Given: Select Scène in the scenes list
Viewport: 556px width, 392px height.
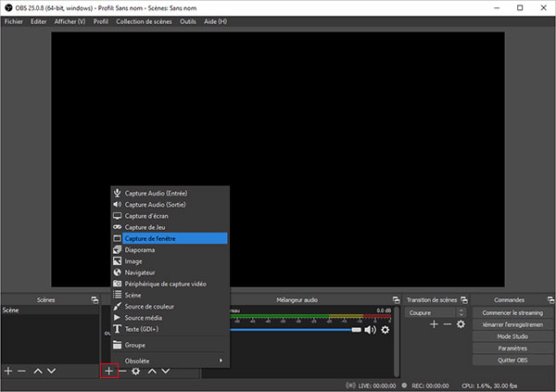Looking at the screenshot, I should (x=13, y=311).
